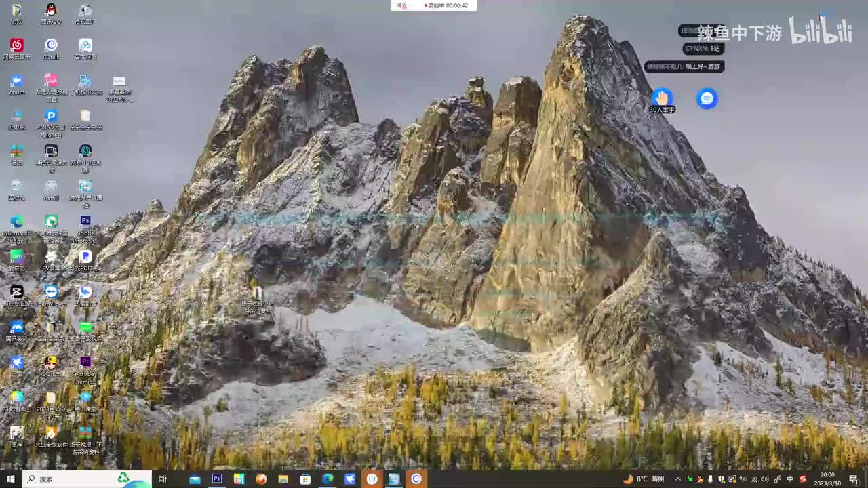Open the Task View button
This screenshot has width=868, height=488.
pyautogui.click(x=163, y=479)
